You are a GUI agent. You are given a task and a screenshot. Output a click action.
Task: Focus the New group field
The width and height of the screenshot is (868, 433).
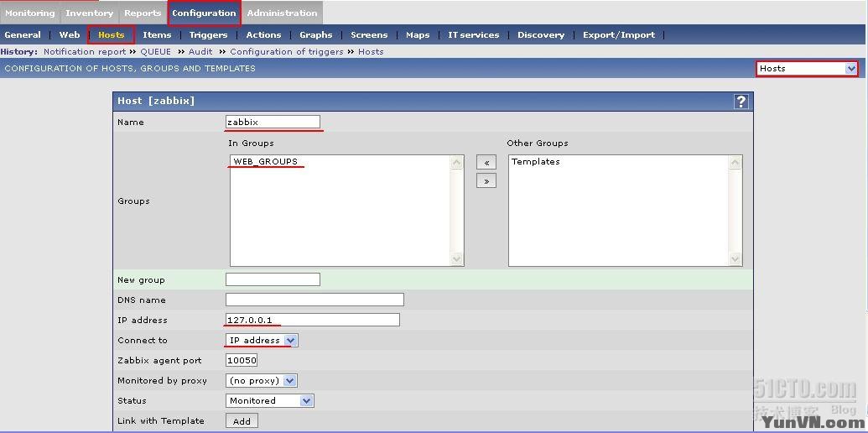click(273, 279)
